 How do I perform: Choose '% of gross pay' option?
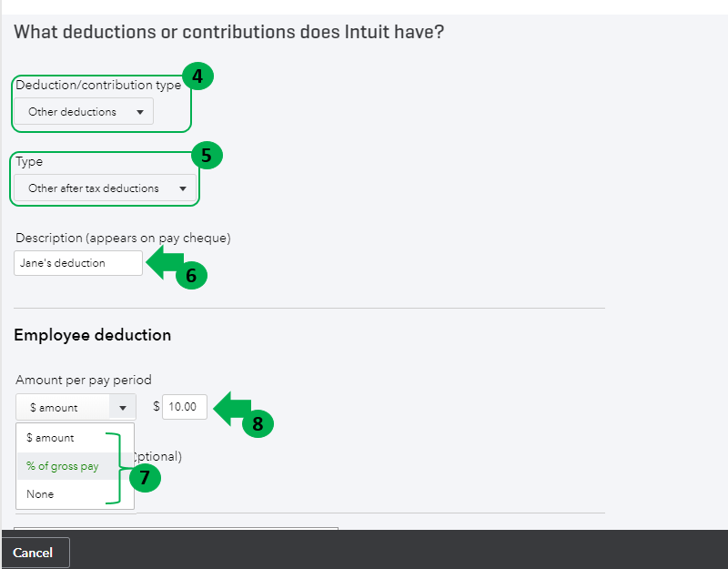[x=63, y=466]
